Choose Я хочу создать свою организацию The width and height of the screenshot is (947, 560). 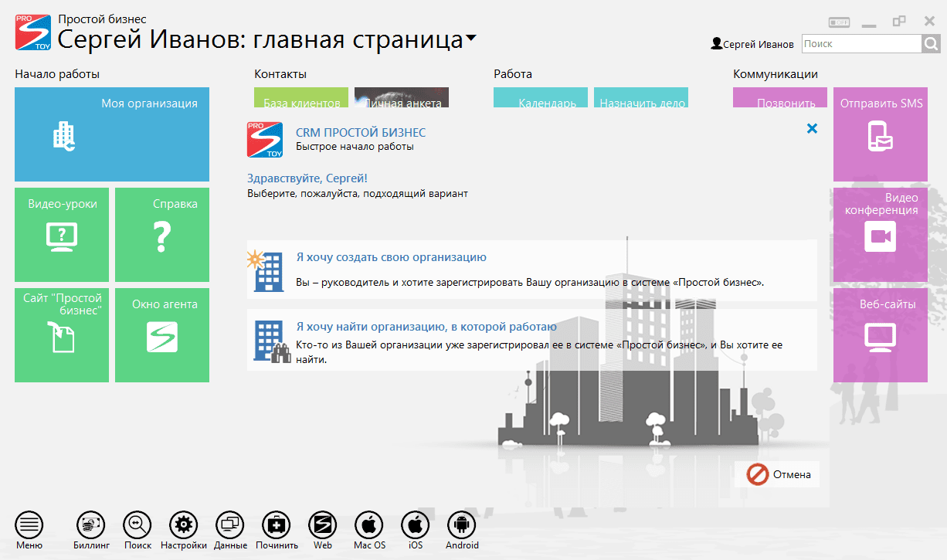tap(531, 270)
